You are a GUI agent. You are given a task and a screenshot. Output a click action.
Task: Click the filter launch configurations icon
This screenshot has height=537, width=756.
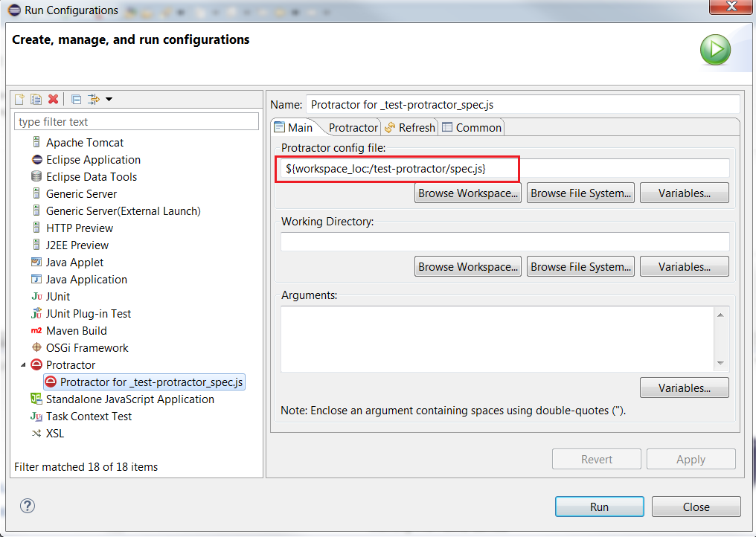(94, 99)
